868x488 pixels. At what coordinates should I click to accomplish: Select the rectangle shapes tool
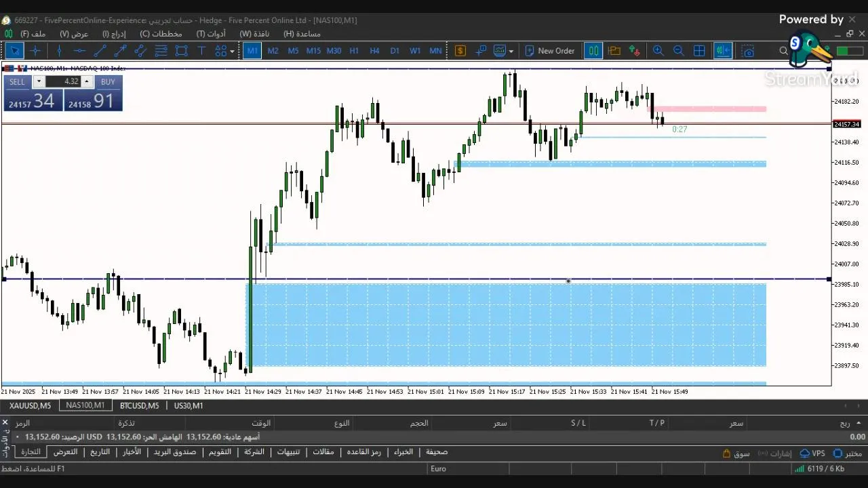click(181, 51)
